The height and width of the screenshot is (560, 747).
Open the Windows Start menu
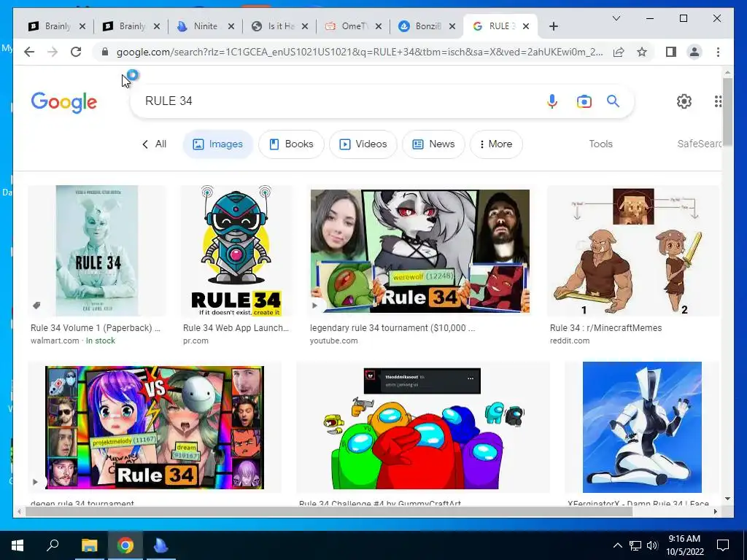point(18,545)
